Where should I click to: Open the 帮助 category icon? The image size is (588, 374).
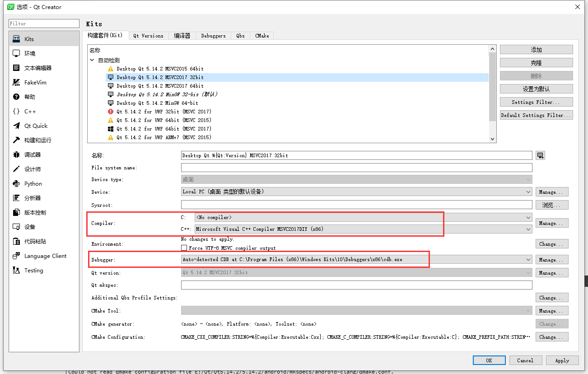[x=16, y=97]
